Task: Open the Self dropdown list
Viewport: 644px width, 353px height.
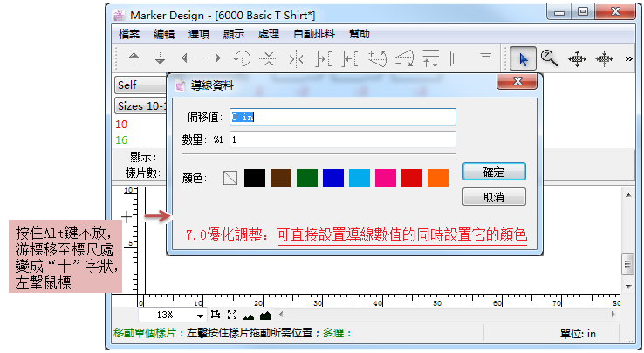Action: pos(140,85)
